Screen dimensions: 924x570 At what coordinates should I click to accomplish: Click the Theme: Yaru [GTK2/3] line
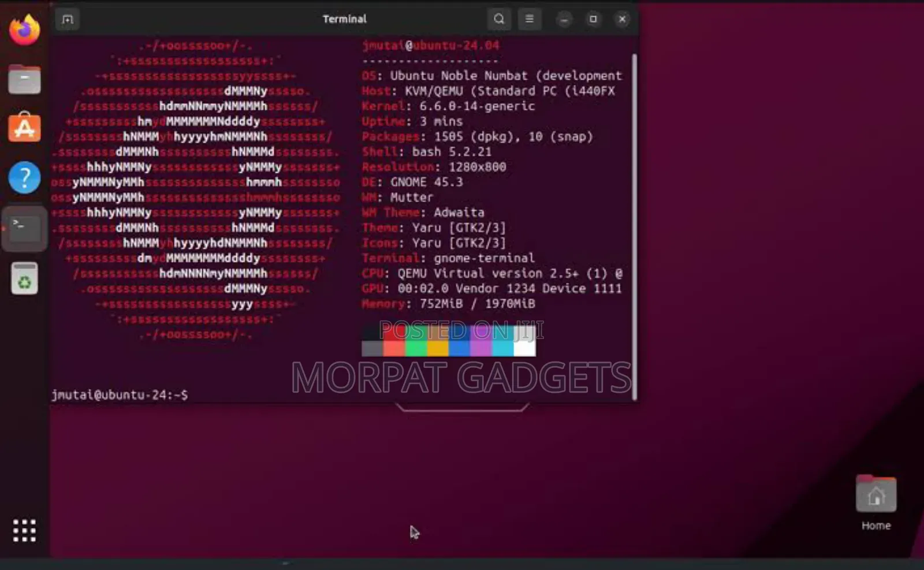(434, 228)
